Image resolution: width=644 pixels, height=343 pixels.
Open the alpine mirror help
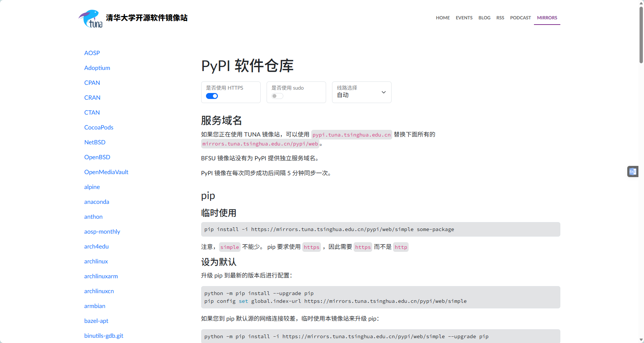pos(92,187)
